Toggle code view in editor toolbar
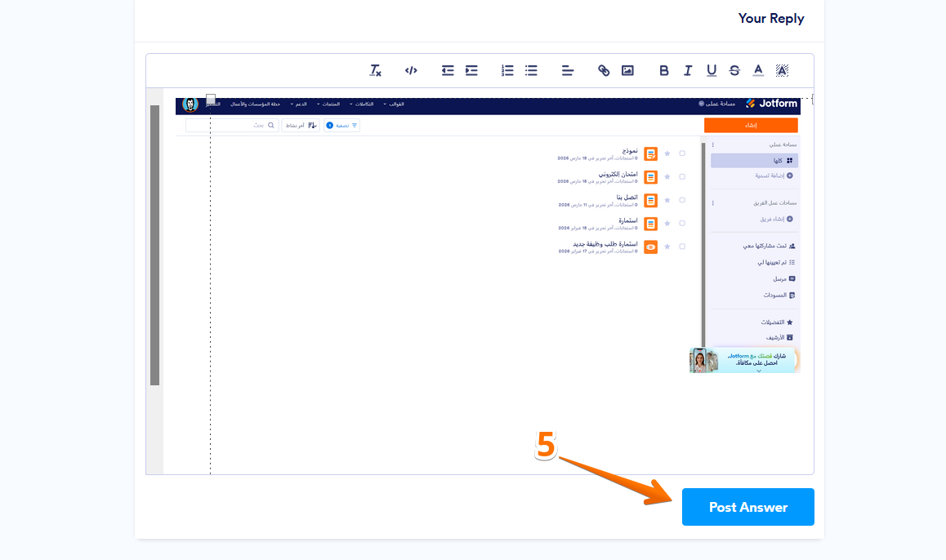This screenshot has height=560, width=946. pyautogui.click(x=411, y=71)
